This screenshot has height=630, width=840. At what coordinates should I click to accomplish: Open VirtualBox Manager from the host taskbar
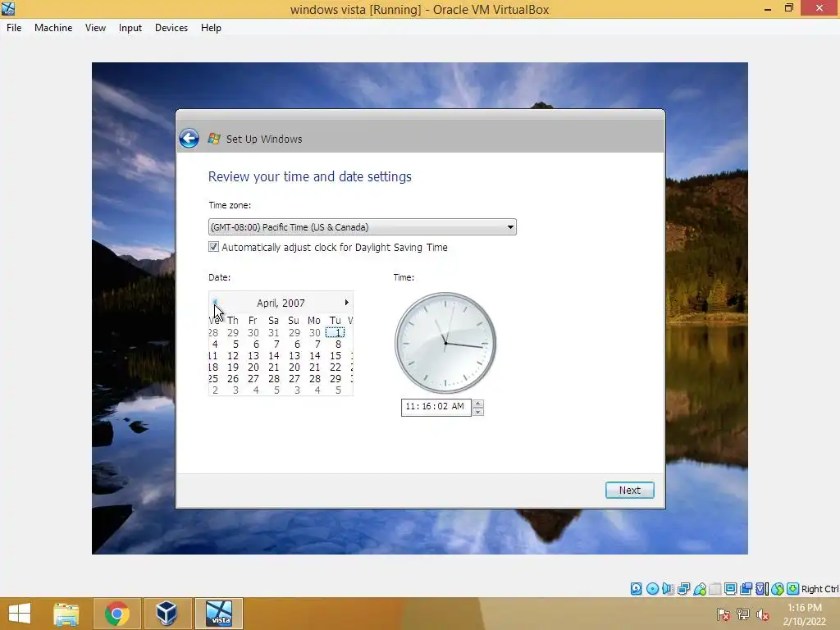tap(167, 614)
